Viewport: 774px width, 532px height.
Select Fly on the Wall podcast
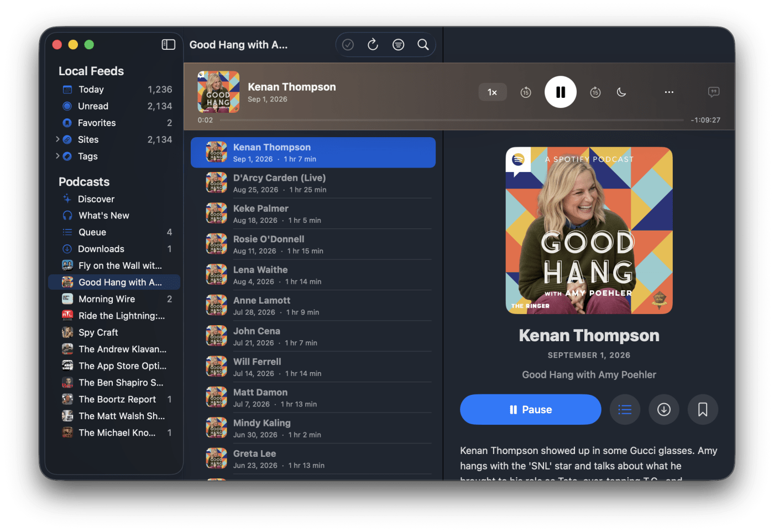click(114, 265)
